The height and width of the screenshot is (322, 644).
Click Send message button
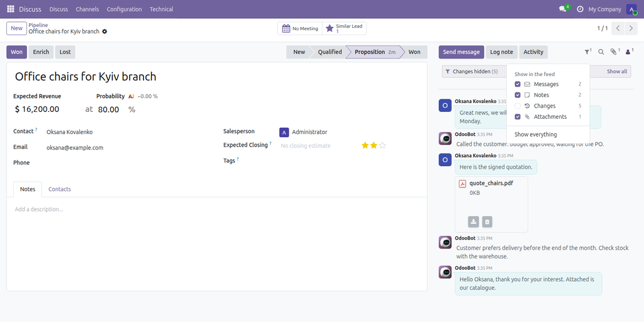[x=461, y=52]
